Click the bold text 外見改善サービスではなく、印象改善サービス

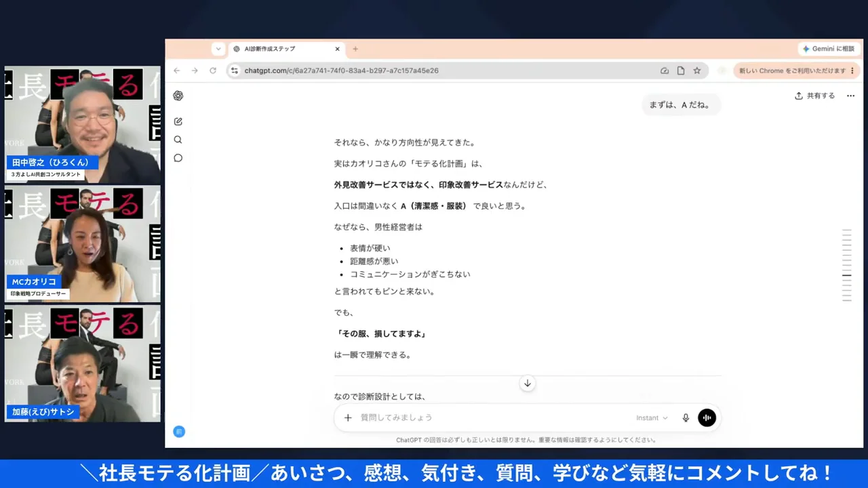click(x=418, y=184)
